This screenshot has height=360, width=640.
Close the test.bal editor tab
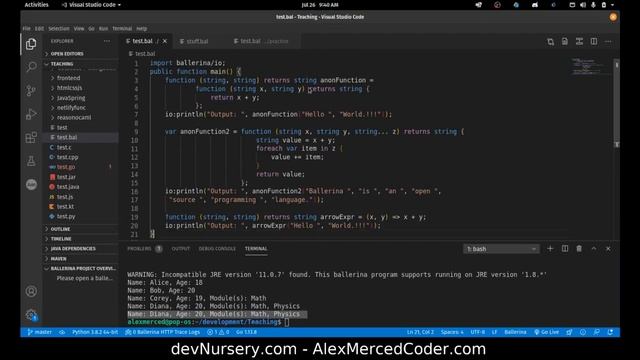(x=165, y=41)
